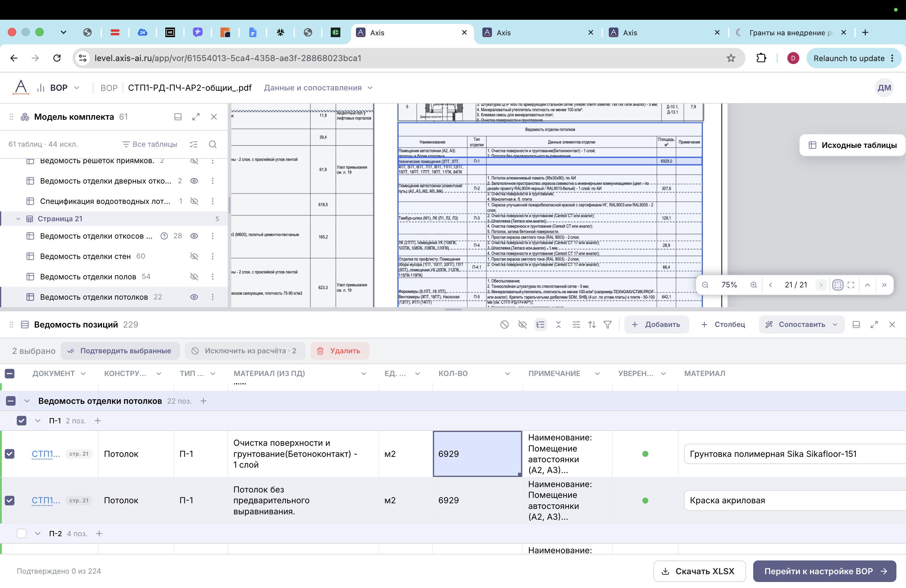Open the three-dot menu for Ведомость отделки стен
The width and height of the screenshot is (906, 588).
point(212,256)
